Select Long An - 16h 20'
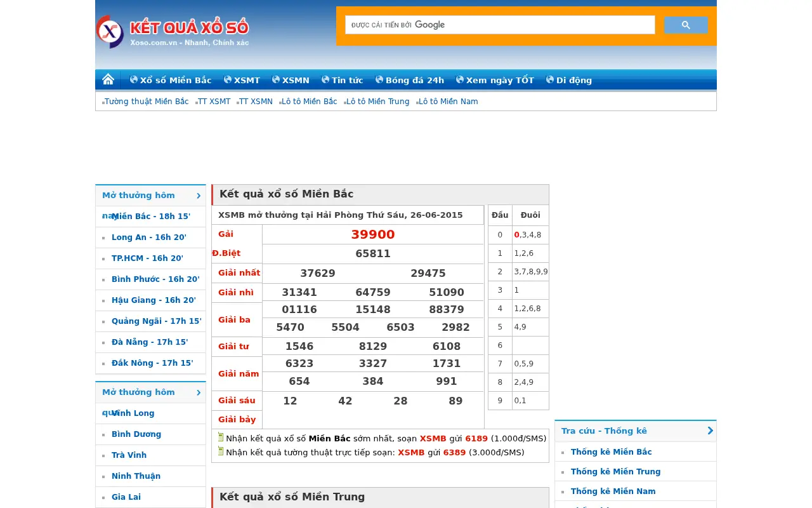Image resolution: width=812 pixels, height=508 pixels. [x=149, y=237]
